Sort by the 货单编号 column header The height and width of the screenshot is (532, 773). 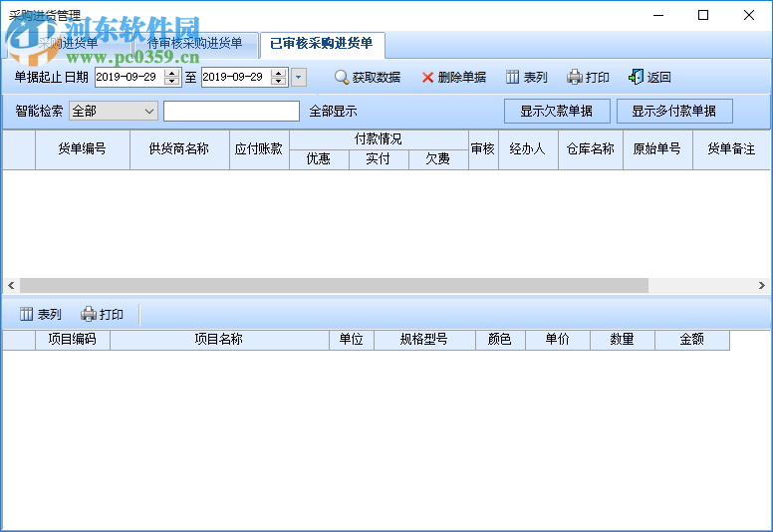point(83,149)
